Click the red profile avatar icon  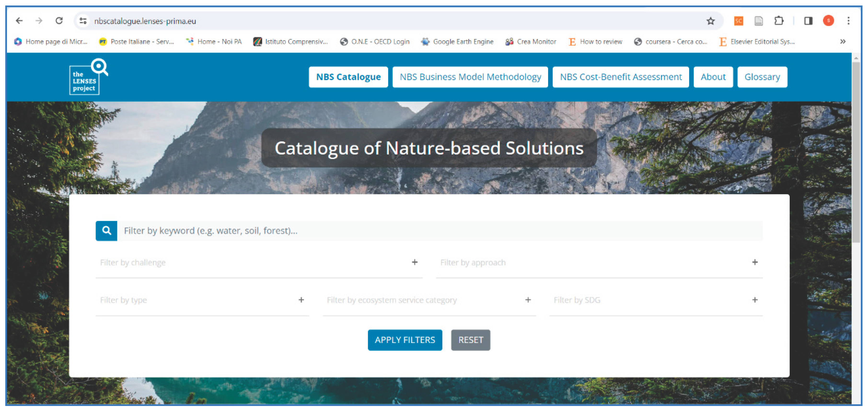click(x=828, y=21)
